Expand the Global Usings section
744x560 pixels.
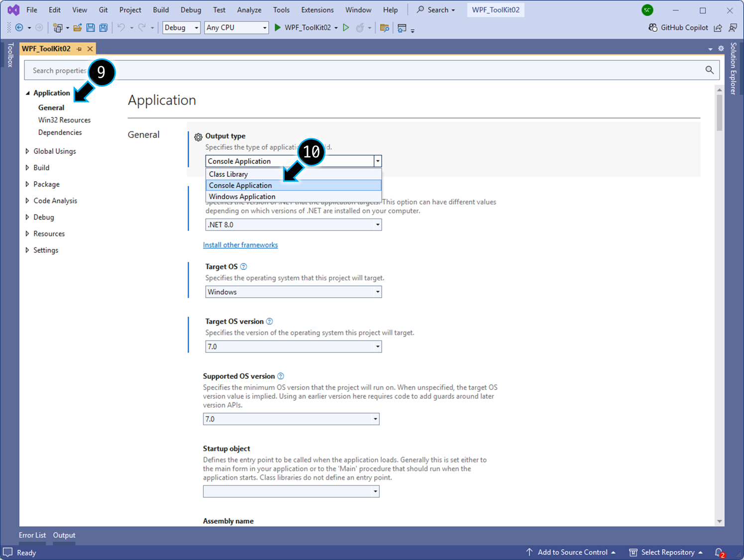(27, 151)
